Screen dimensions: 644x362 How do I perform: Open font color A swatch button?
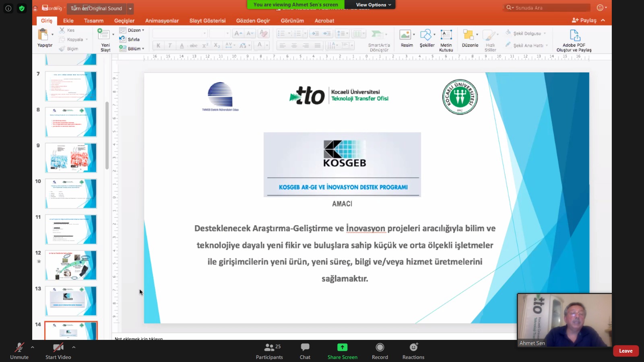(260, 45)
